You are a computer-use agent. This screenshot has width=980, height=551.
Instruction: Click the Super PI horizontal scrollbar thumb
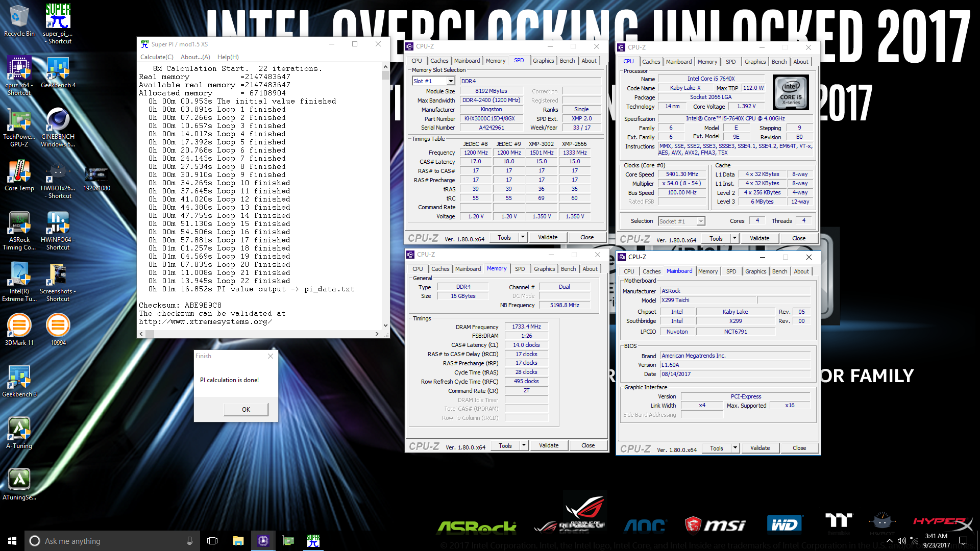150,334
